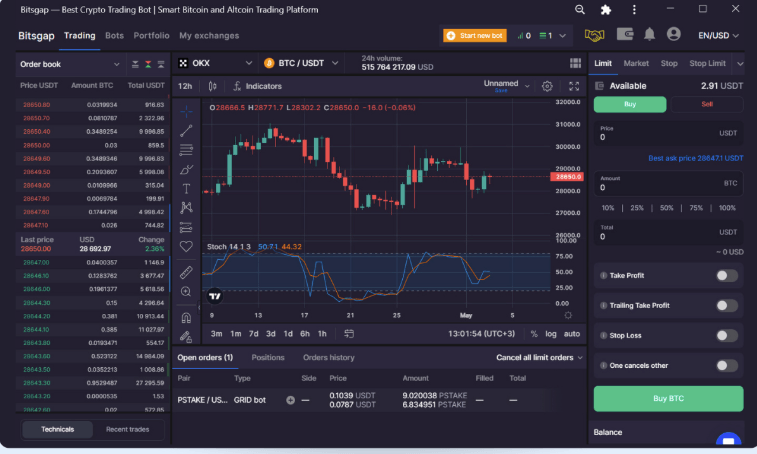757x454 pixels.
Task: Click the Buy BTC button
Action: [x=668, y=398]
